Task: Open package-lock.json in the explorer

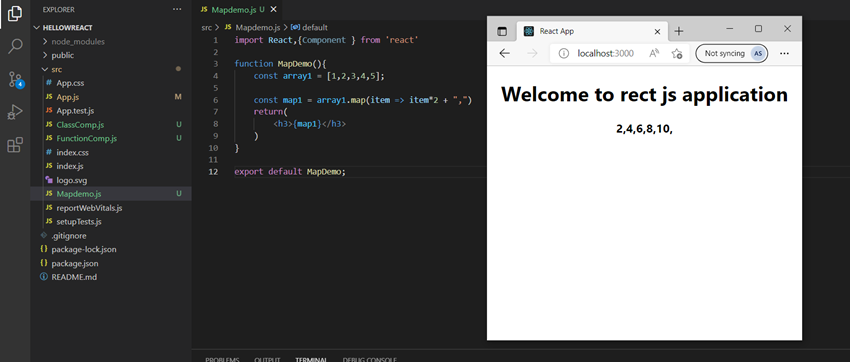Action: pyautogui.click(x=111, y=249)
